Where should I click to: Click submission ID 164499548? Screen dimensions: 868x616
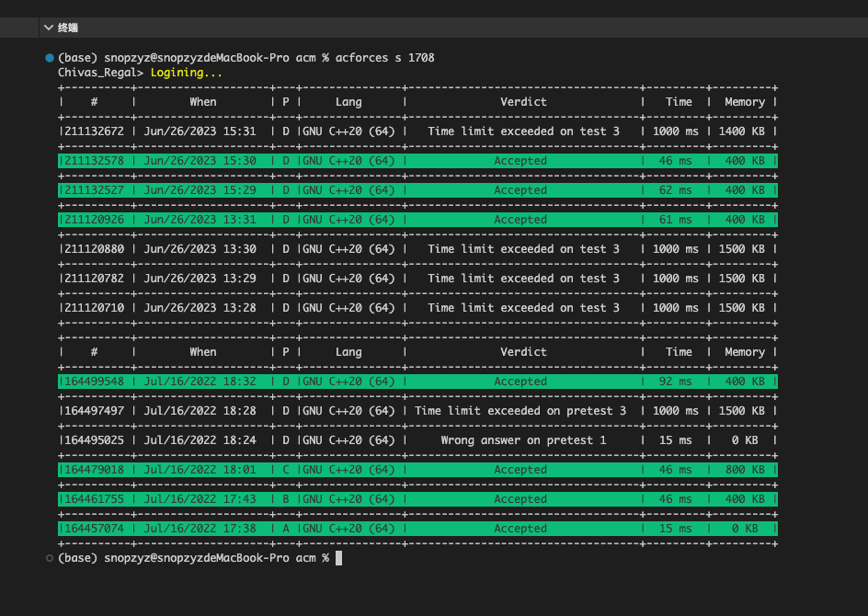[94, 382]
